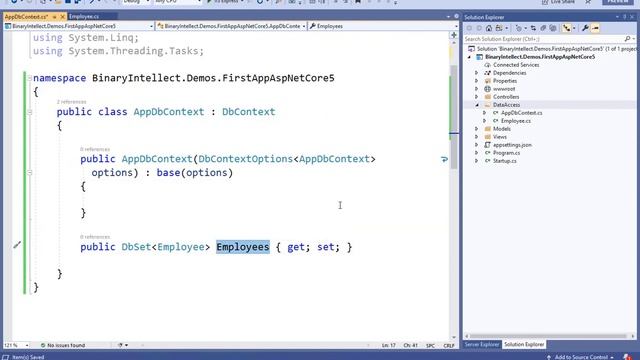Open the project navigation dropdown BinaryIntellect.Demos.FirstAppAspNetCore5
The width and height of the screenshot is (640, 360).
(x=79, y=26)
